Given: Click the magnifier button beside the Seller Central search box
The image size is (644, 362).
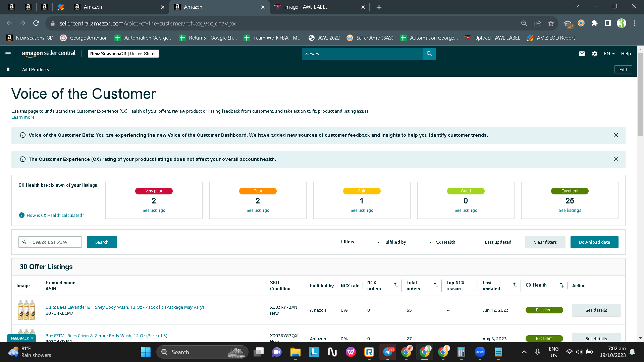Looking at the screenshot, I should point(429,54).
